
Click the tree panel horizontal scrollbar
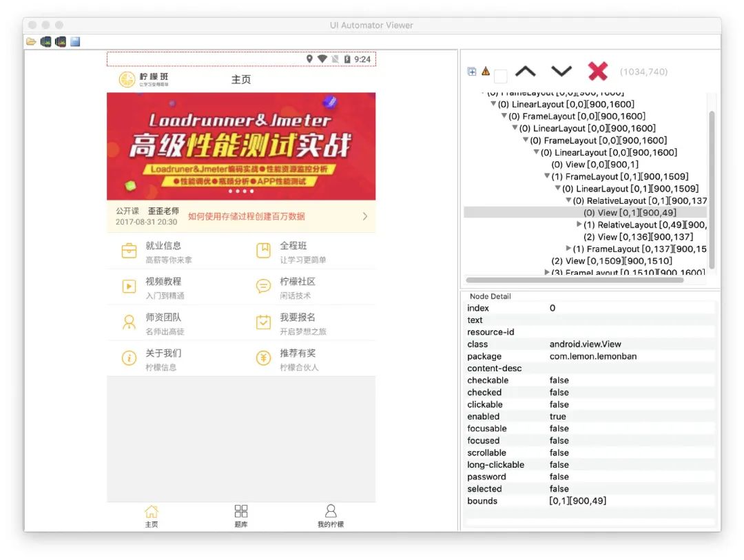pyautogui.click(x=575, y=280)
